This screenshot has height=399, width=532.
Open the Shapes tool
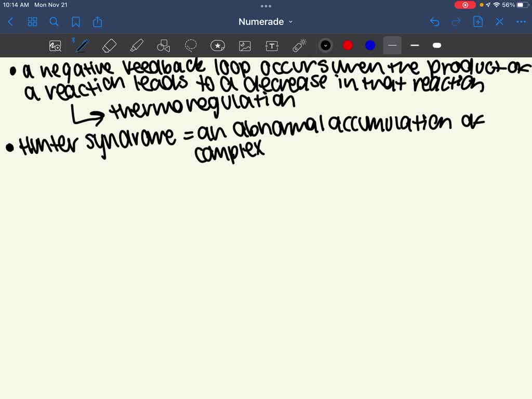164,46
